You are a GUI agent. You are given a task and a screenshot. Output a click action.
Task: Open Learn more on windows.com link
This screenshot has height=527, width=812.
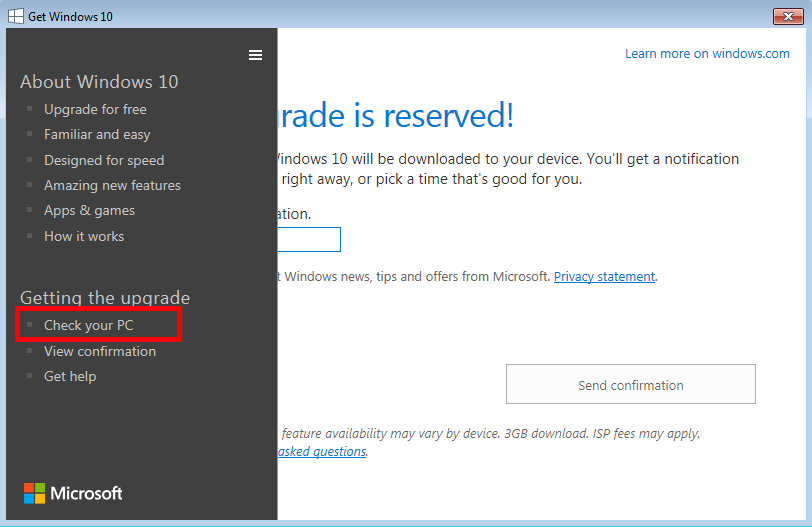point(707,54)
